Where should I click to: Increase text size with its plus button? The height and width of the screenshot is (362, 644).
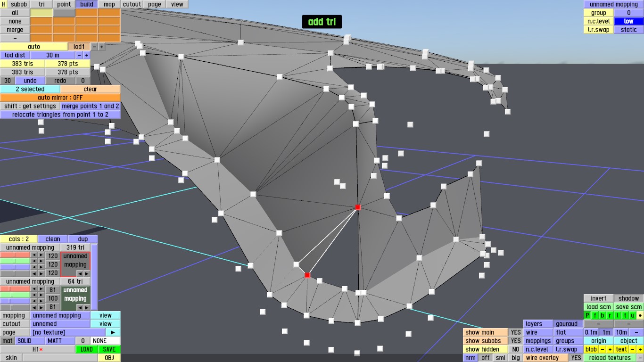coord(640,349)
